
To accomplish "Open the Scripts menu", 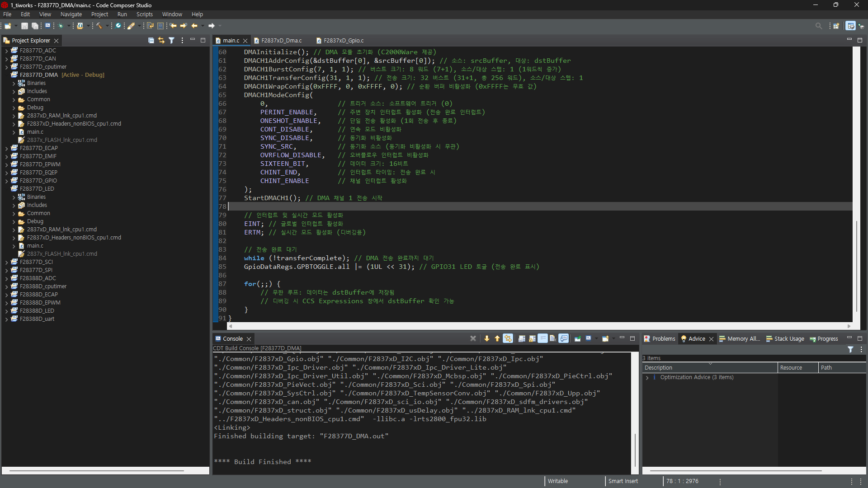I will [x=144, y=14].
